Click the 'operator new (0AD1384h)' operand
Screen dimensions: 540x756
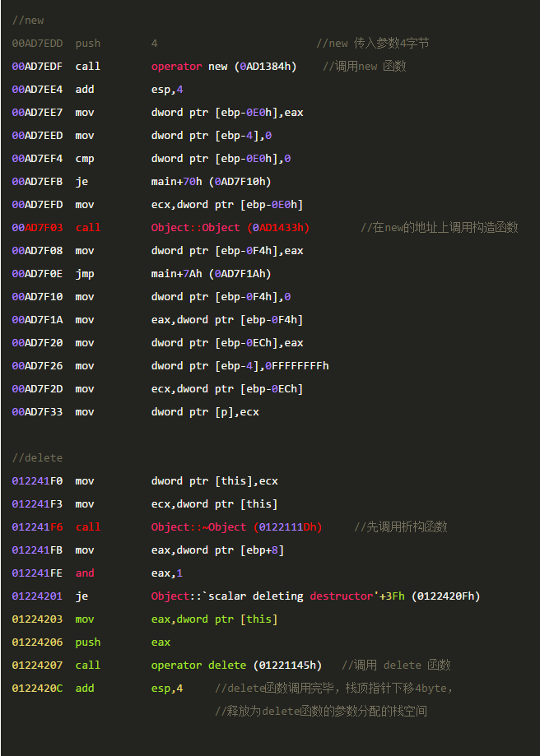click(224, 67)
